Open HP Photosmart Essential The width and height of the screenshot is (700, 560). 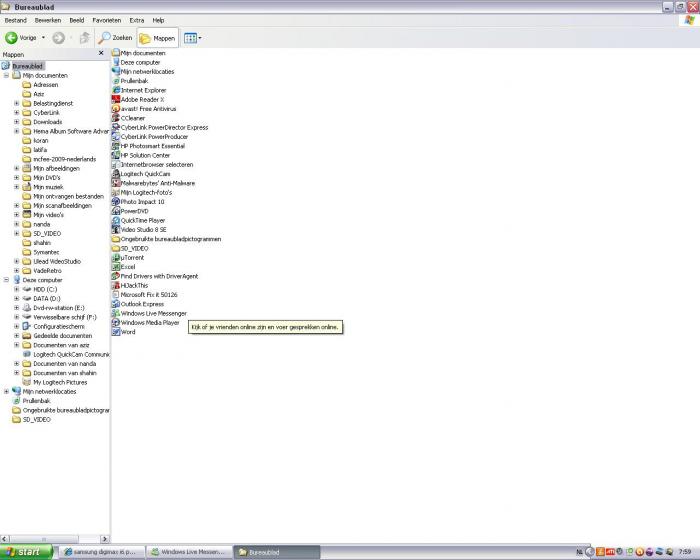click(x=148, y=146)
